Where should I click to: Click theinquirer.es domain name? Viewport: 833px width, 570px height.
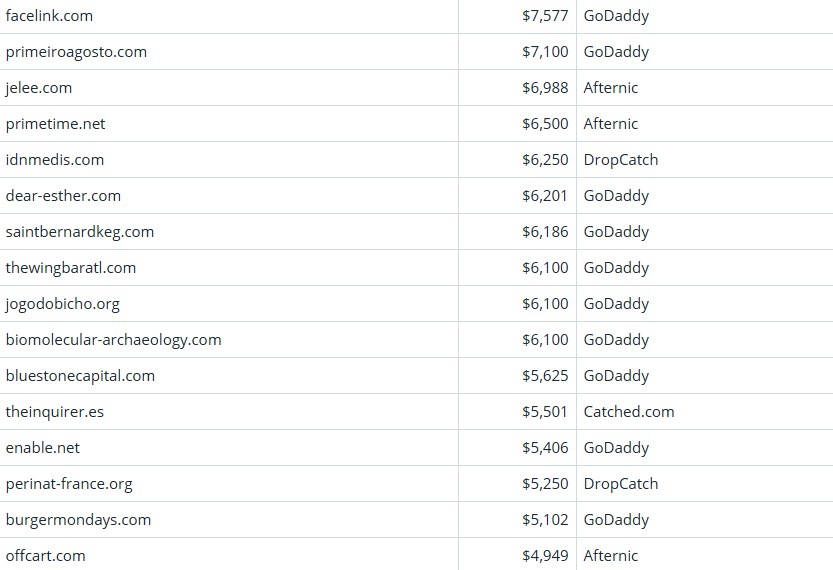(55, 412)
